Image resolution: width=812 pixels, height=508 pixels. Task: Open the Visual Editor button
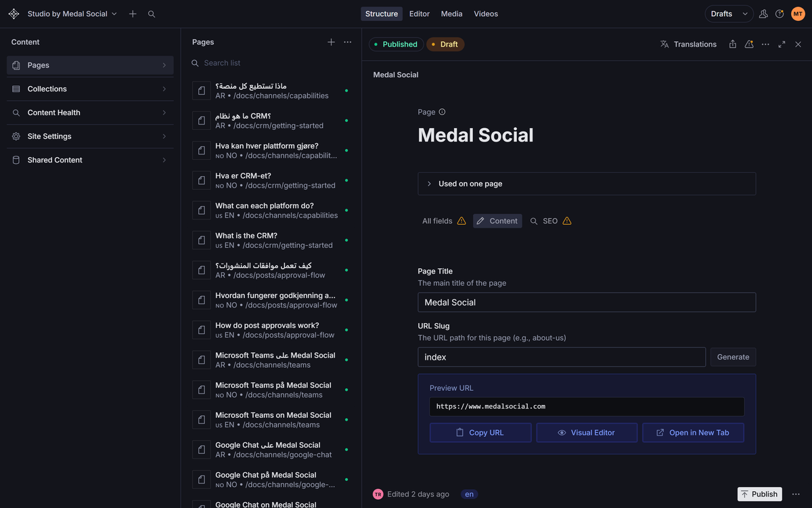point(587,433)
